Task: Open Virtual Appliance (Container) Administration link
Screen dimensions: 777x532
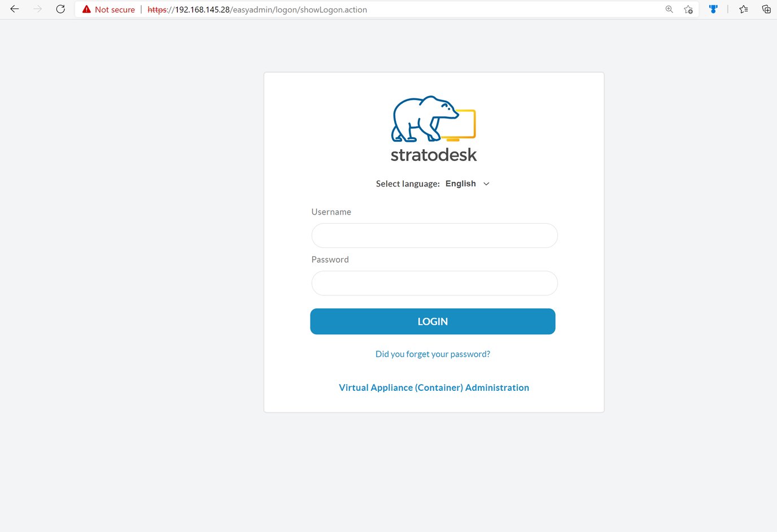Action: 434,387
